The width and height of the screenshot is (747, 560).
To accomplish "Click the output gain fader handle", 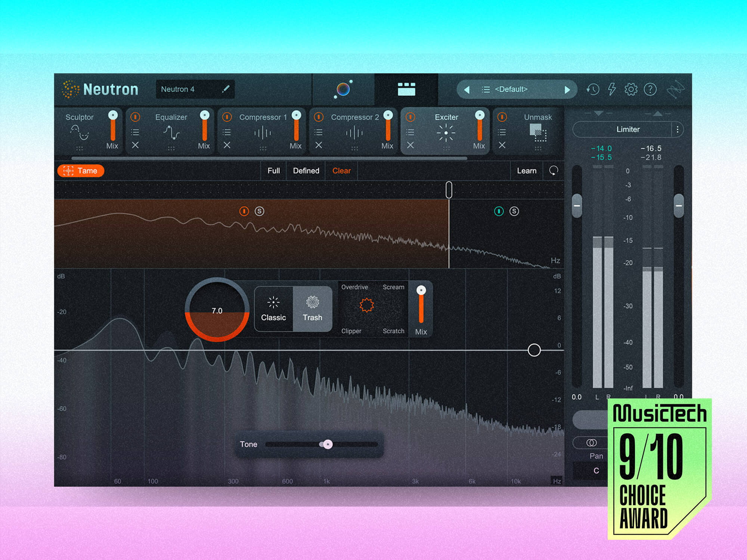I will pos(679,206).
